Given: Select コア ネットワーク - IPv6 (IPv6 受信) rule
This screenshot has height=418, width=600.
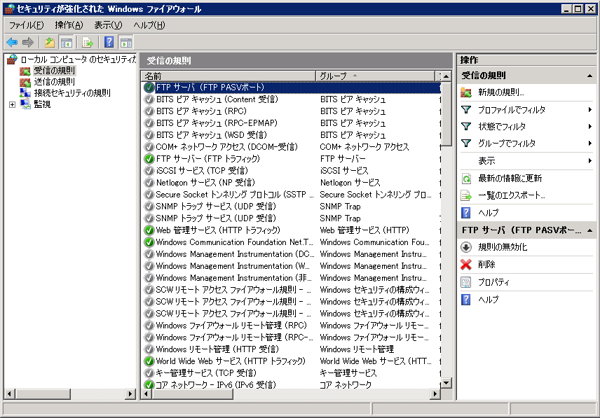Looking at the screenshot, I should click(292, 385).
